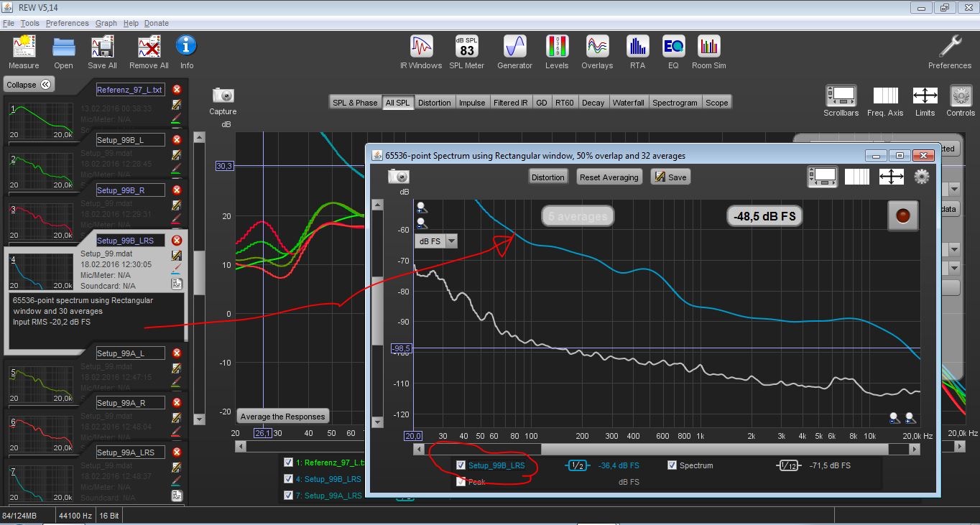Switch to the SPL & Phase tab

pyautogui.click(x=355, y=103)
